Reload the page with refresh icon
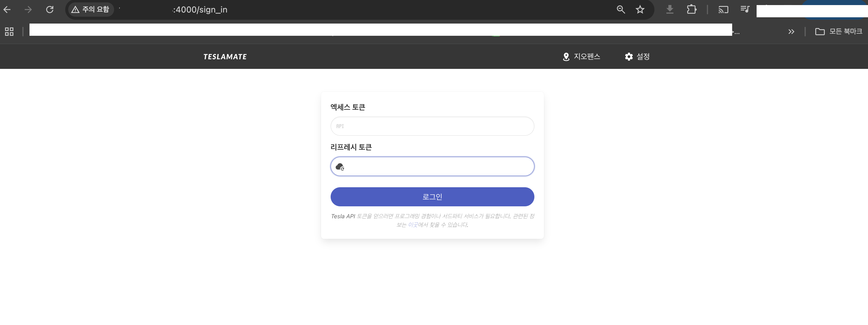The image size is (868, 325). (50, 10)
